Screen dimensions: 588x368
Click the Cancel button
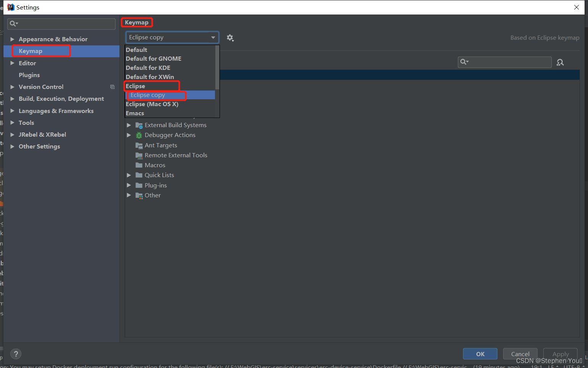[520, 354]
